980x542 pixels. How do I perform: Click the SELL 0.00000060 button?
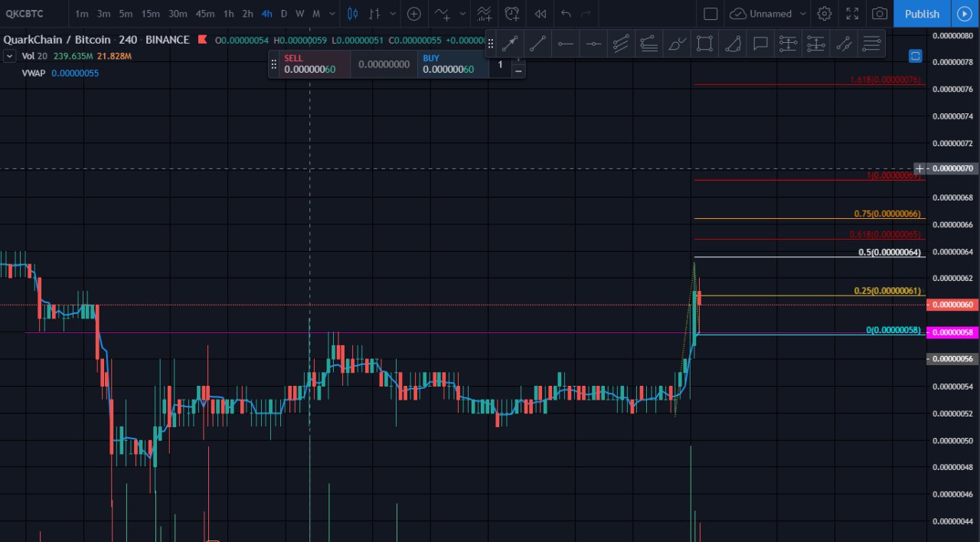[315, 64]
